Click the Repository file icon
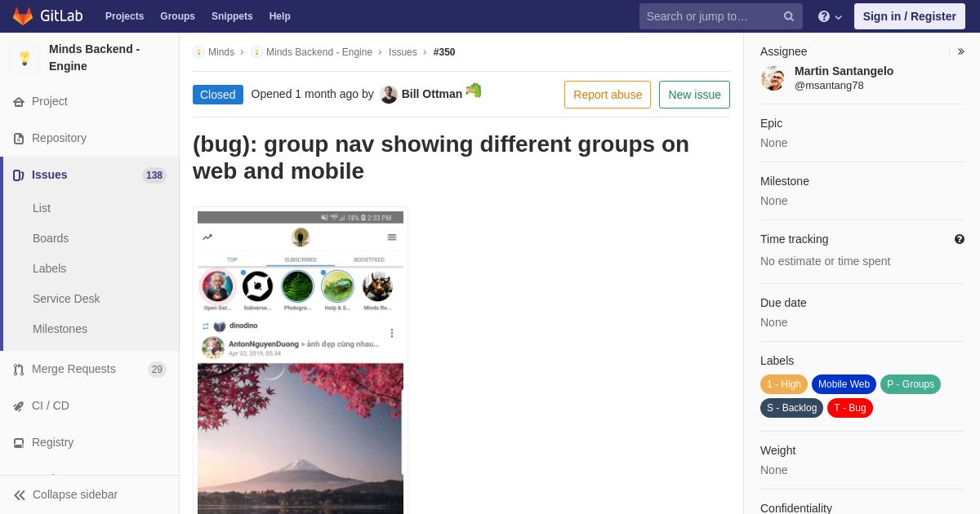The image size is (980, 514). click(19, 139)
